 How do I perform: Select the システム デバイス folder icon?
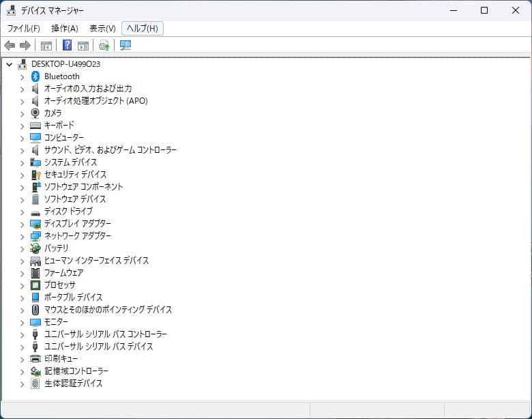click(x=35, y=162)
